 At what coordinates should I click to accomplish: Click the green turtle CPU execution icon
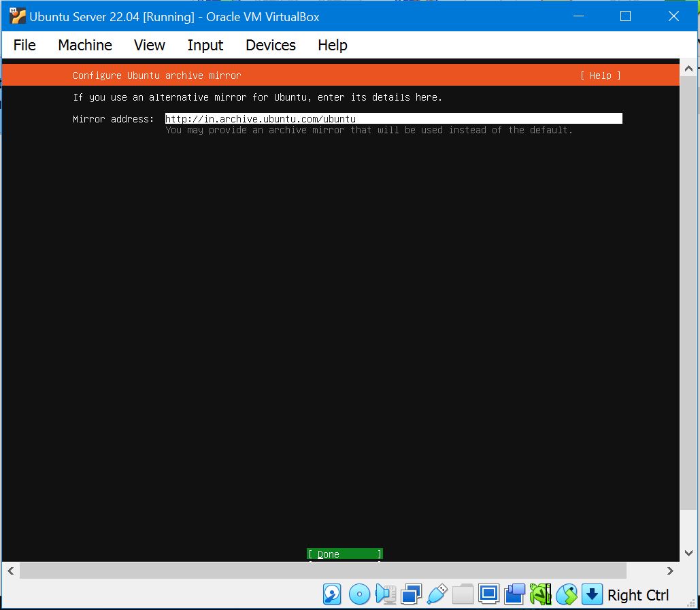coord(541,594)
